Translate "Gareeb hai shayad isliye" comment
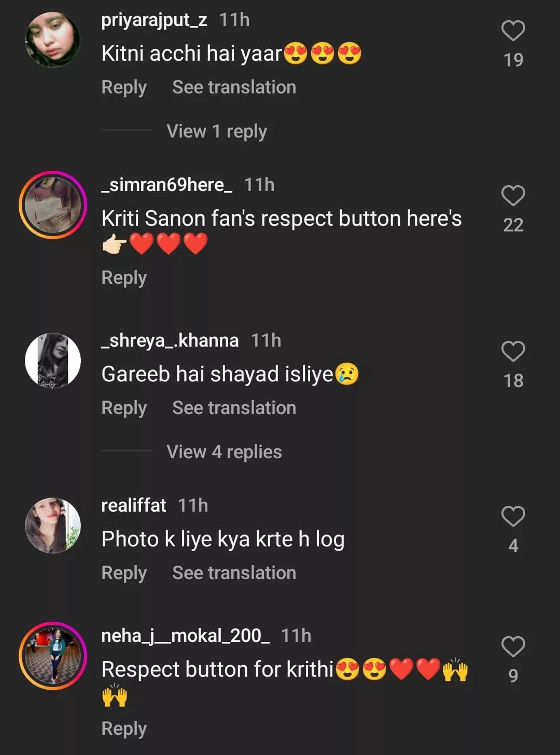Viewport: 560px width, 755px height. coord(234,408)
